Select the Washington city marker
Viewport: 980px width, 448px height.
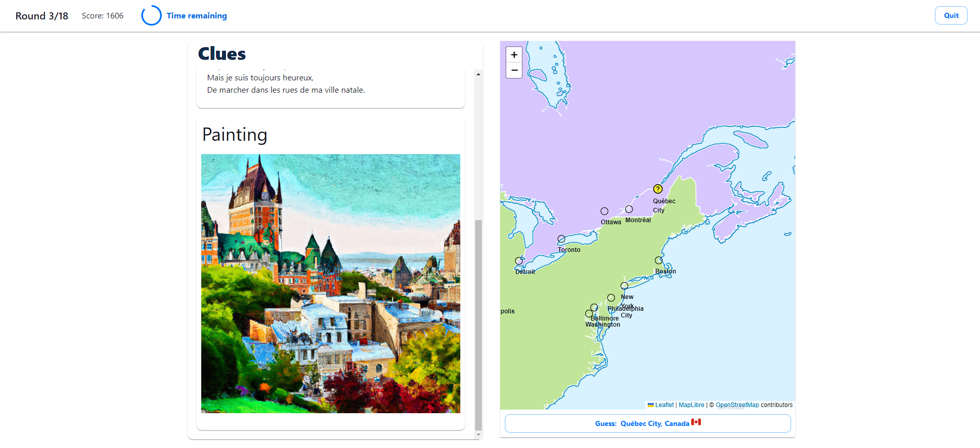click(589, 313)
